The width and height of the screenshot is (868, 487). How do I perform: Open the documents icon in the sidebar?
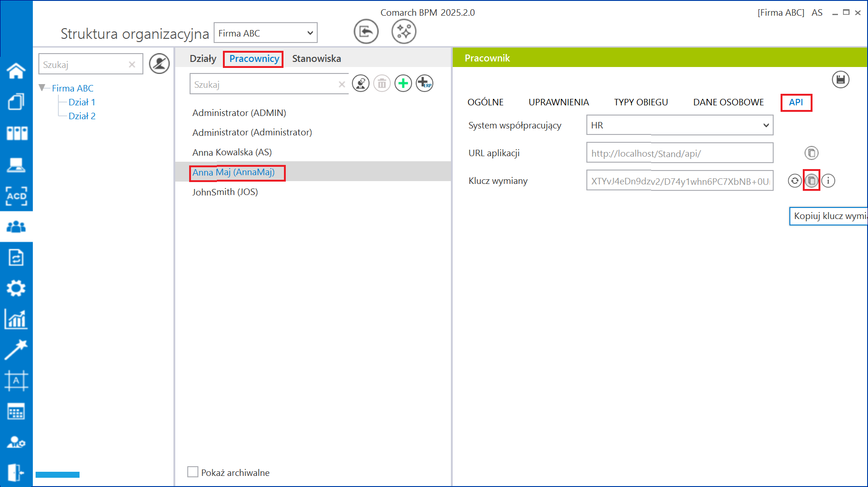[x=16, y=102]
